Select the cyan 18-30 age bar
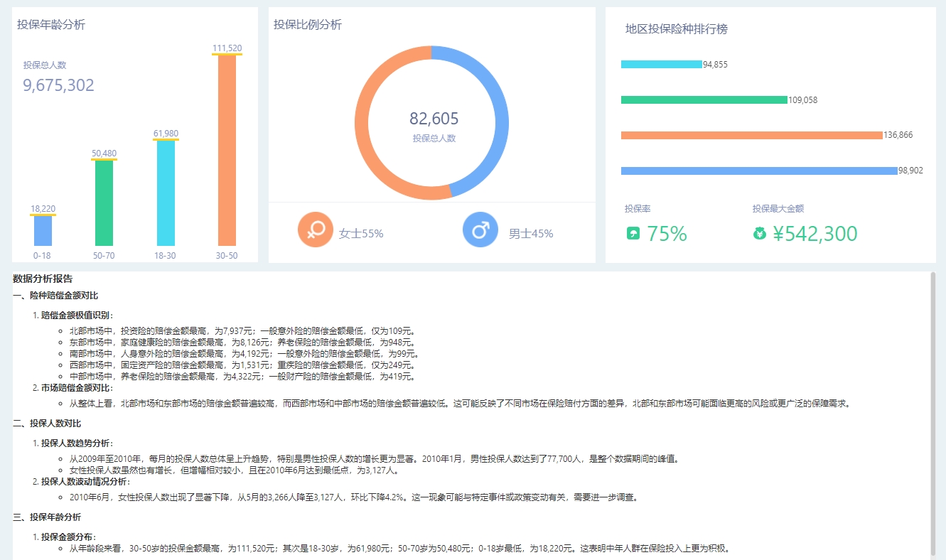Image resolution: width=946 pixels, height=560 pixels. pyautogui.click(x=166, y=193)
